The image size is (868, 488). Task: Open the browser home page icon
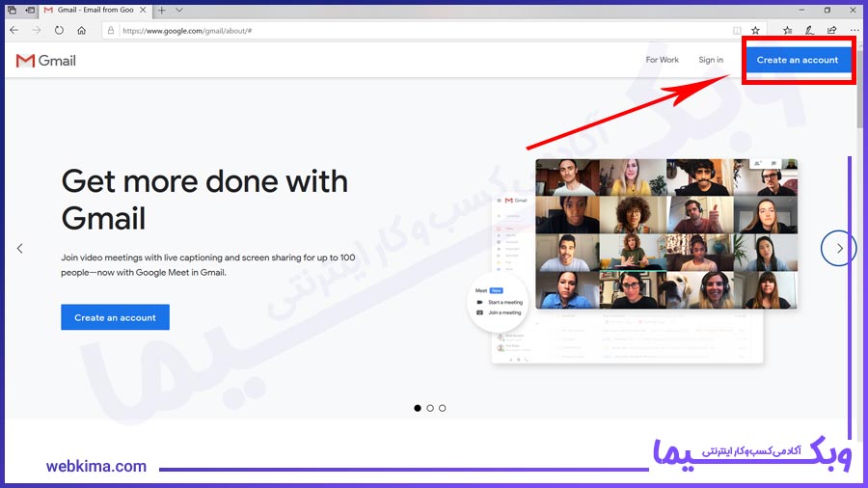coord(81,31)
